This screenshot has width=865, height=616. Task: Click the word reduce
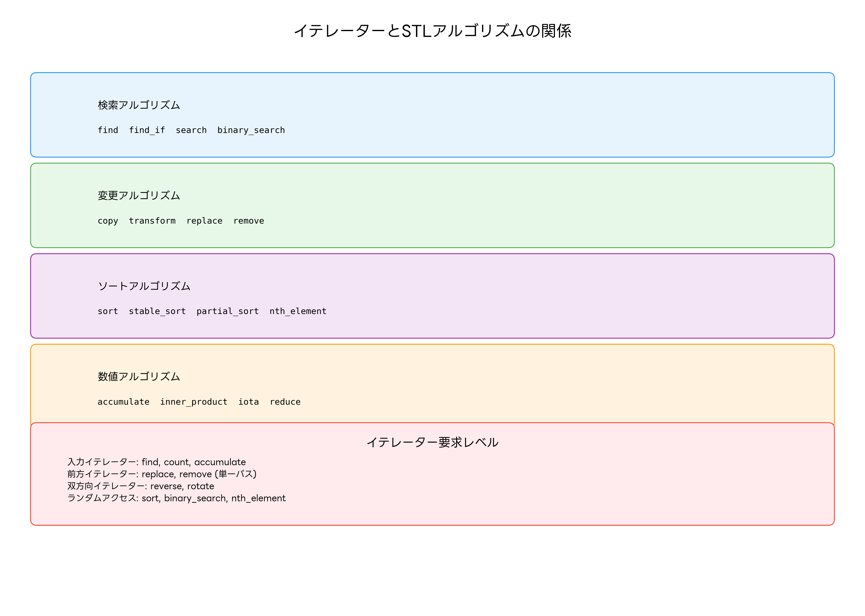285,402
